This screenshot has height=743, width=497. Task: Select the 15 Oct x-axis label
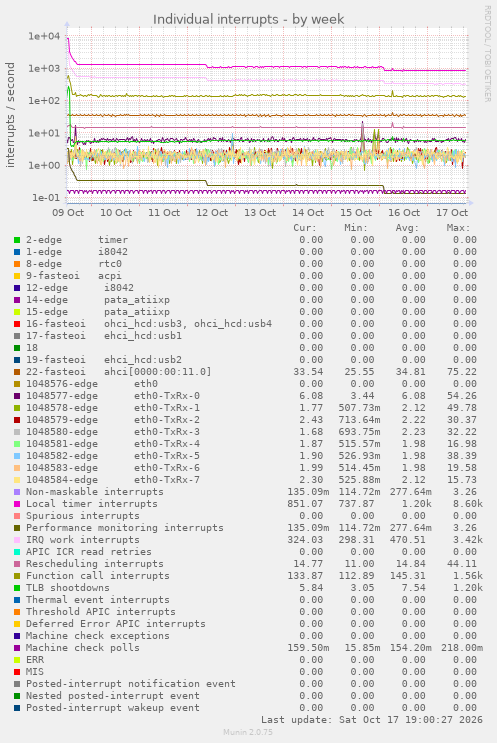(x=356, y=212)
